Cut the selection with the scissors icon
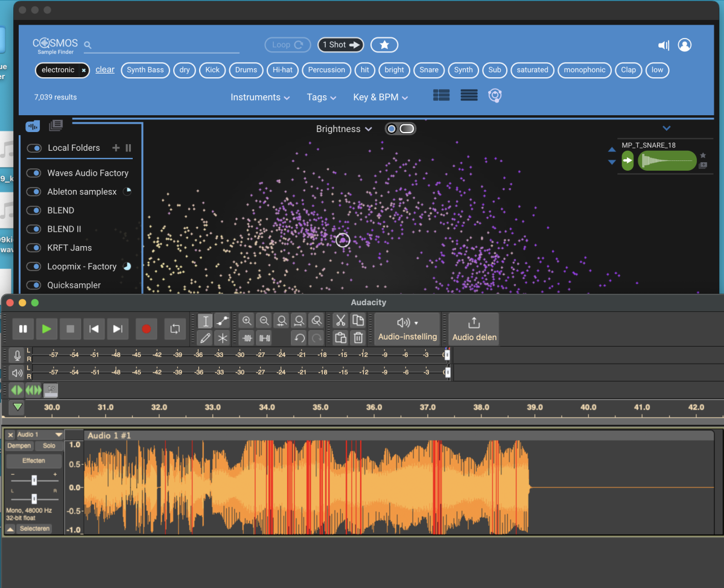The width and height of the screenshot is (724, 588). pyautogui.click(x=340, y=321)
